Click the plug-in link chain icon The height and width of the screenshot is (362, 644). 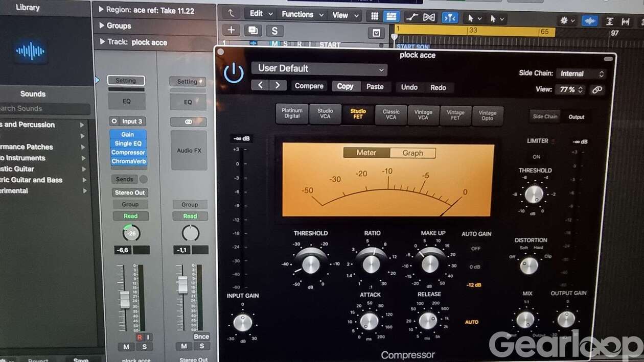click(596, 90)
